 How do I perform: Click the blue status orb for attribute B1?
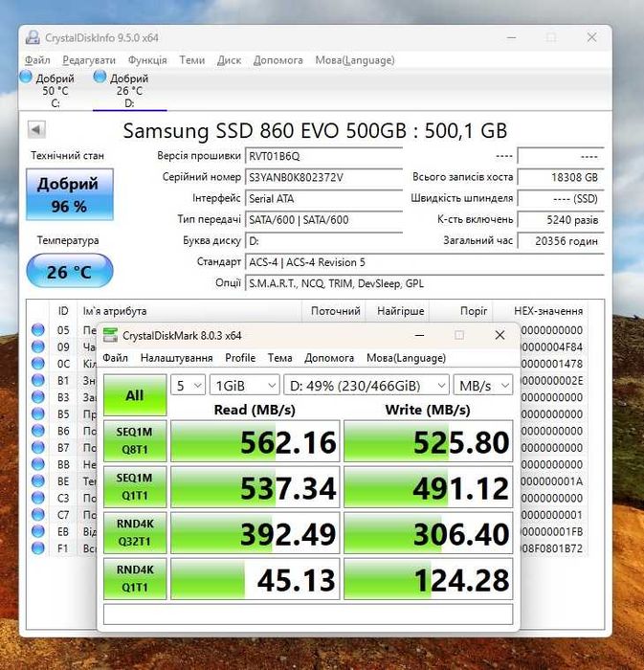(38, 380)
